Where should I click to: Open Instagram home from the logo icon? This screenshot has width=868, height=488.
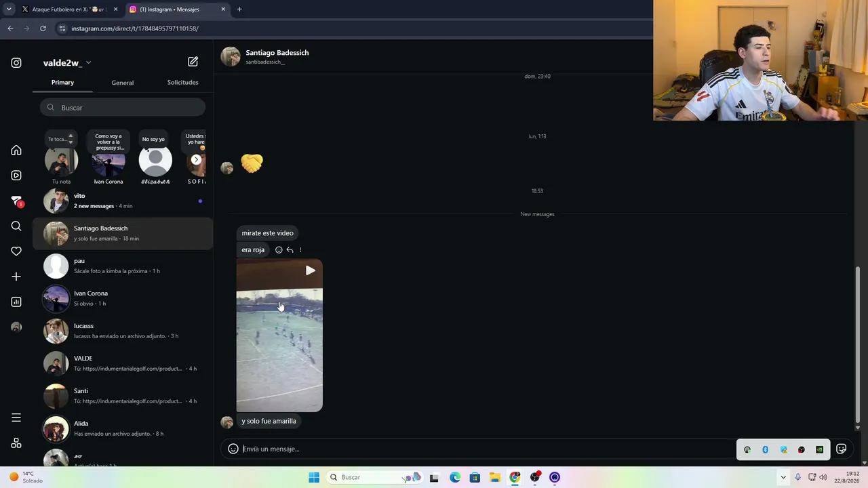pyautogui.click(x=16, y=63)
